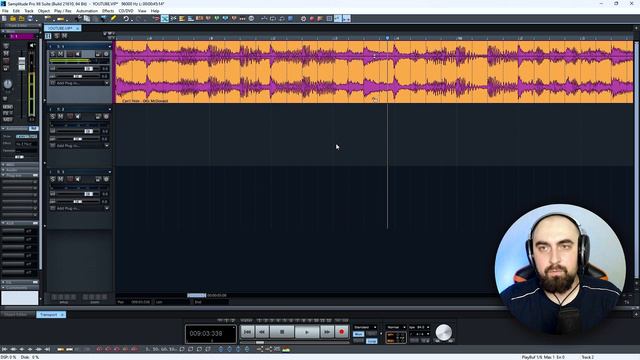Screen dimensions: 640x360
Task: Rewind using the transport rewind button
Action: coord(262,332)
